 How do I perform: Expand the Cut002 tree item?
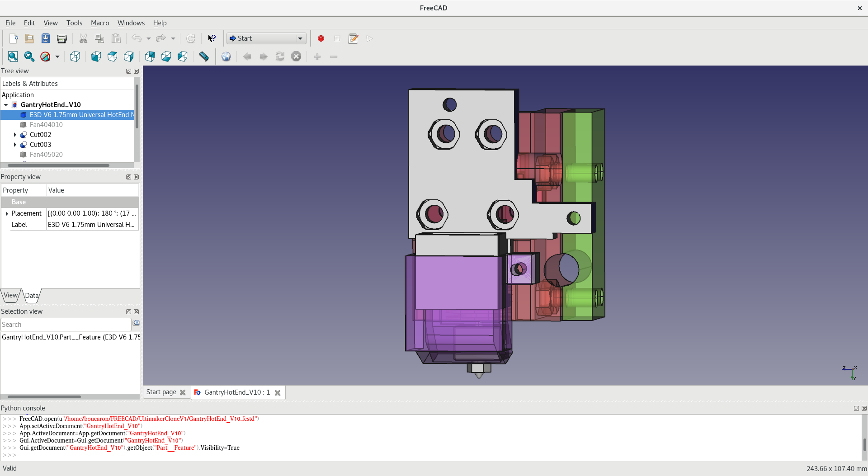pos(15,135)
